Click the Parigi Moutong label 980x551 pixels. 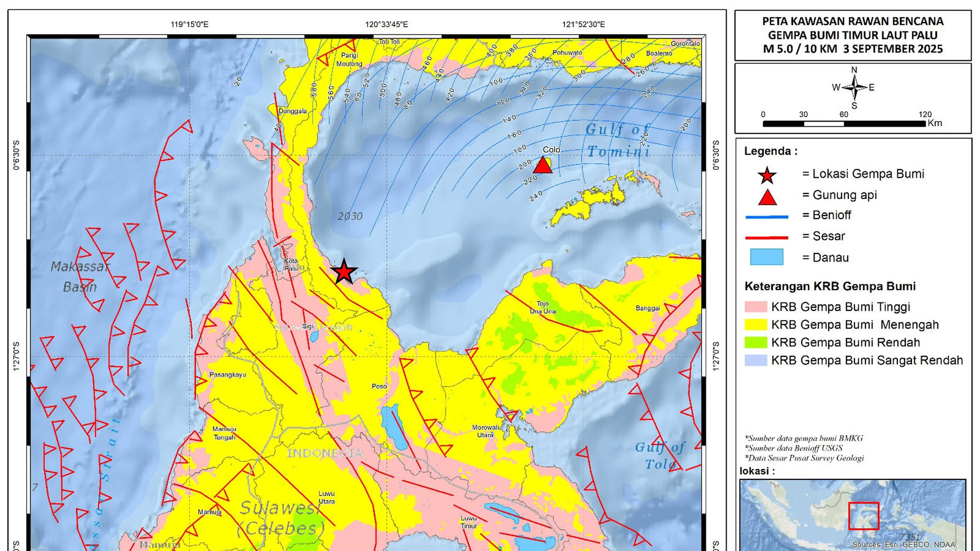(349, 60)
